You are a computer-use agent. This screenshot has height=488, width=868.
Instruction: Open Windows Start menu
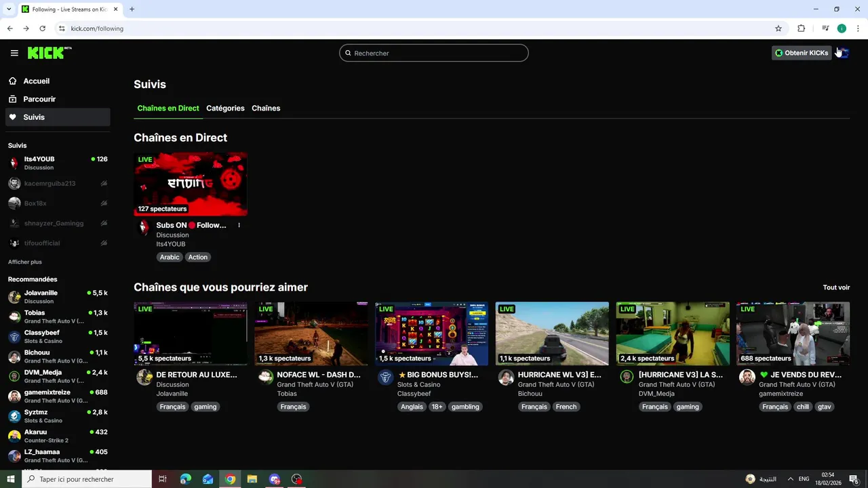coord(11,479)
